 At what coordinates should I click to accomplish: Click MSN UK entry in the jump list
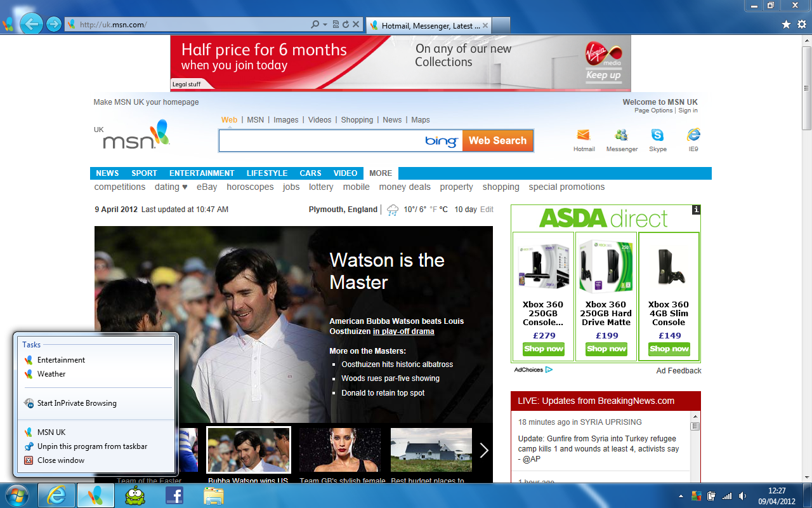coord(95,432)
